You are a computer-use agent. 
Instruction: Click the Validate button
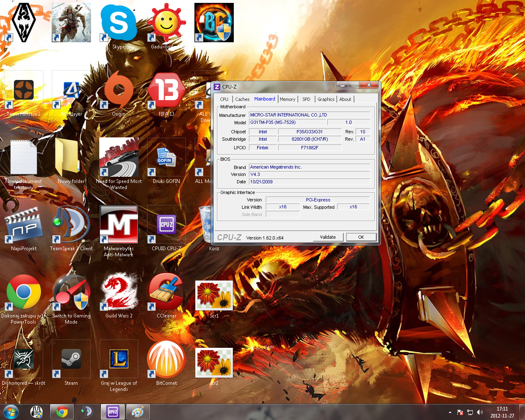328,237
